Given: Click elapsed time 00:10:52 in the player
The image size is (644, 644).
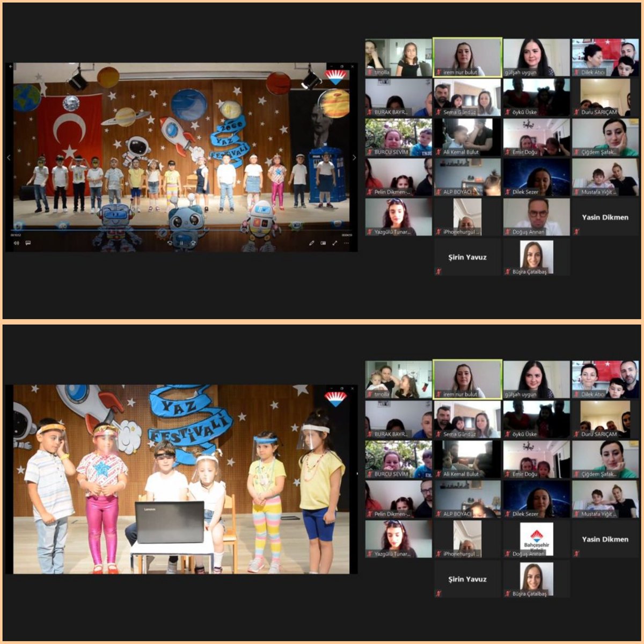Looking at the screenshot, I should (x=16, y=235).
